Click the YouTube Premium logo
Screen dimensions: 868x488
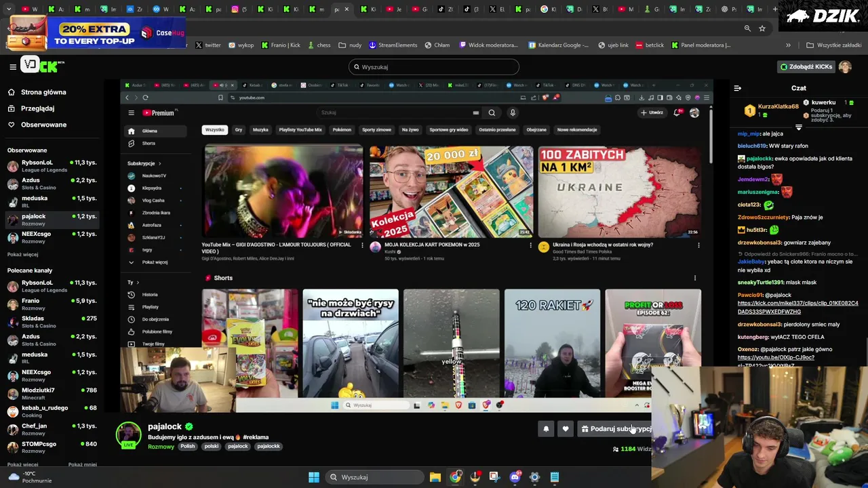pyautogui.click(x=159, y=113)
